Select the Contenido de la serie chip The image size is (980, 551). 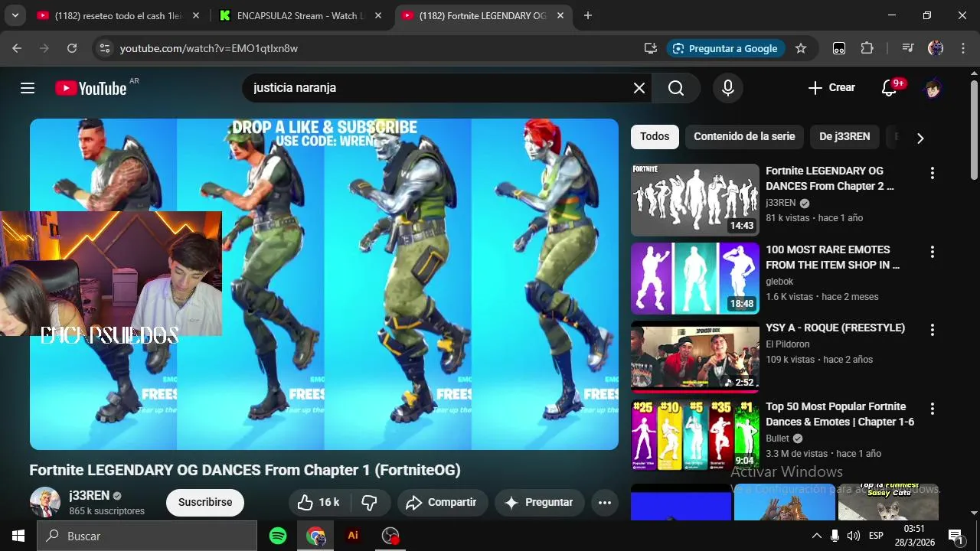(744, 137)
